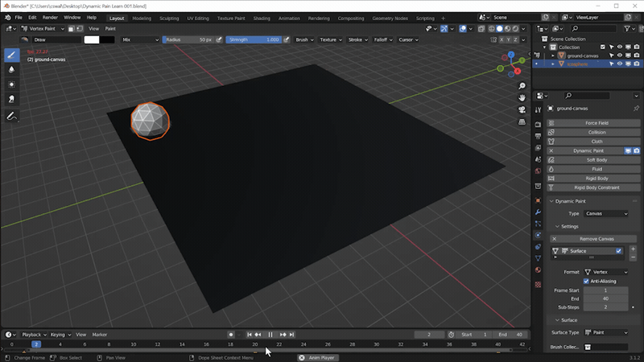Toggle Dynamic Paint viewport display icon
Viewport: 644px width, 362px height.
click(628, 150)
